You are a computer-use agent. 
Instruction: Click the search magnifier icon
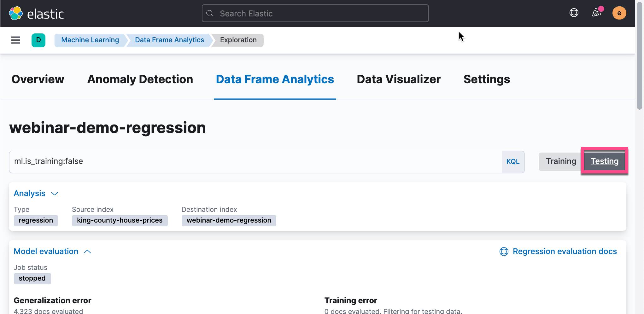[209, 13]
